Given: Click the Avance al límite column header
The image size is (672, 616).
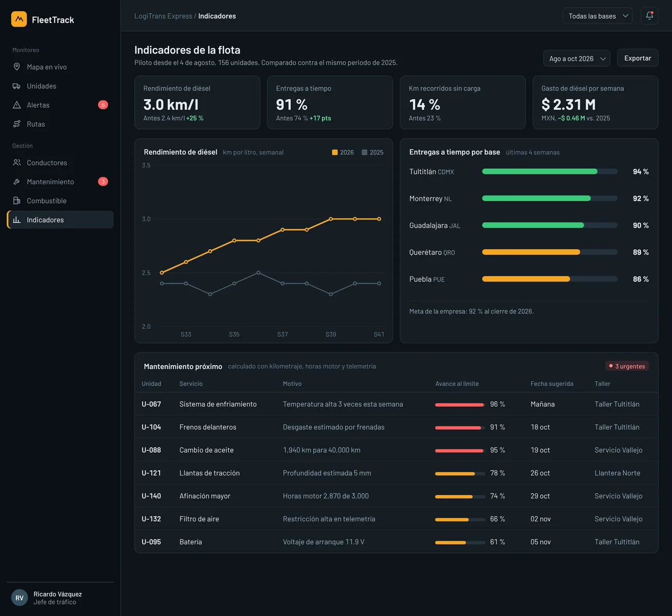Looking at the screenshot, I should (x=457, y=384).
